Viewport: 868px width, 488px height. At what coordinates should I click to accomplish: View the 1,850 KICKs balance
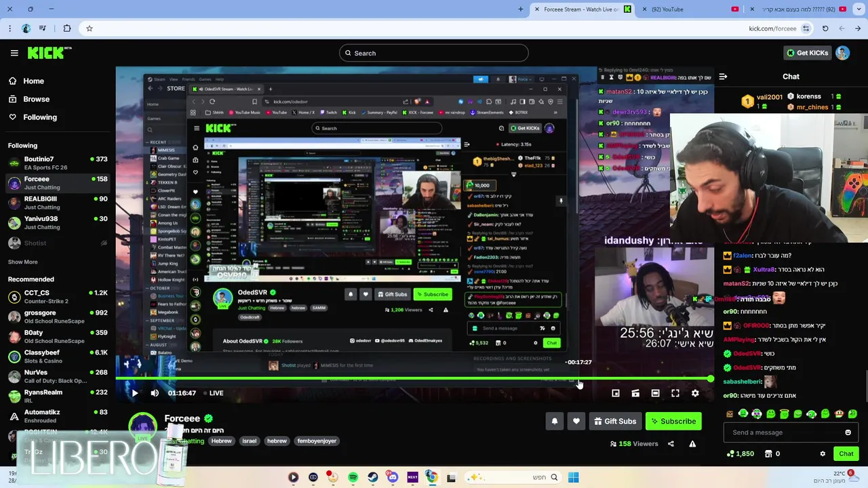click(x=740, y=453)
